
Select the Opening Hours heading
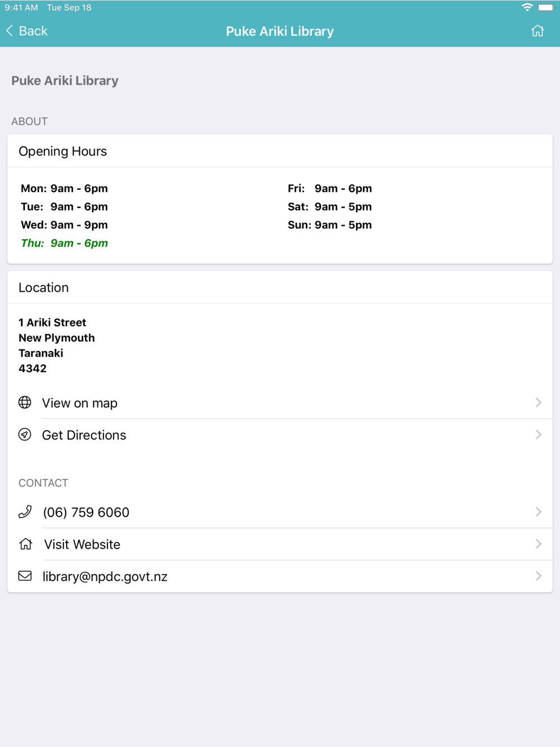[63, 151]
